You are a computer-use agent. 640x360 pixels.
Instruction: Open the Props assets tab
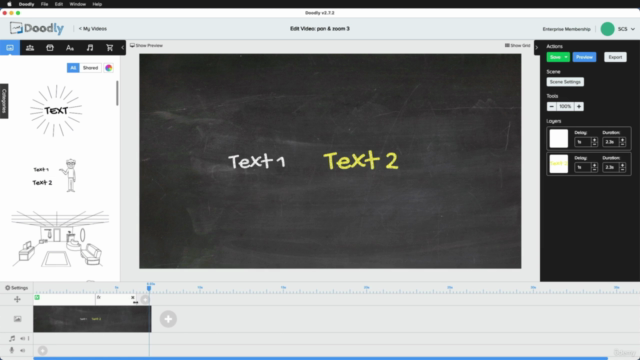click(50, 48)
